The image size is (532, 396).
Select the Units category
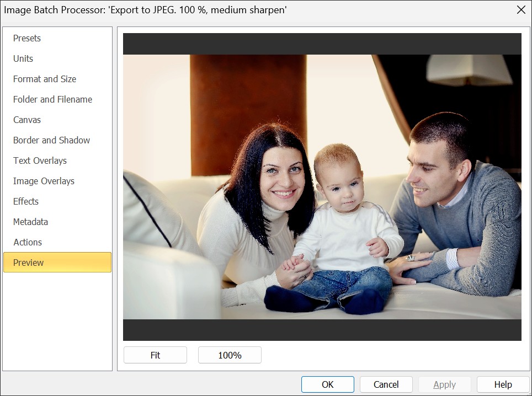tap(57, 58)
